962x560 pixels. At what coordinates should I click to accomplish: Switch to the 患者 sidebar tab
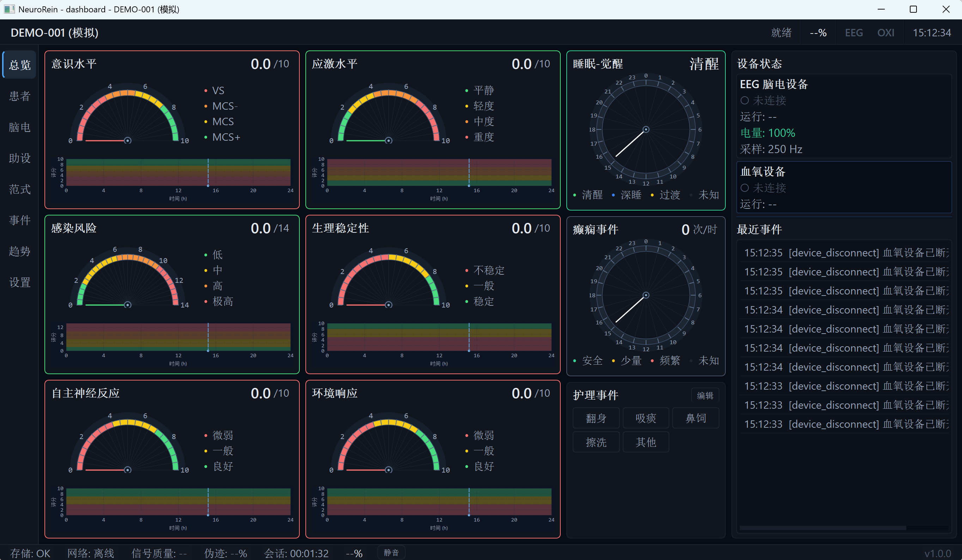tap(19, 96)
